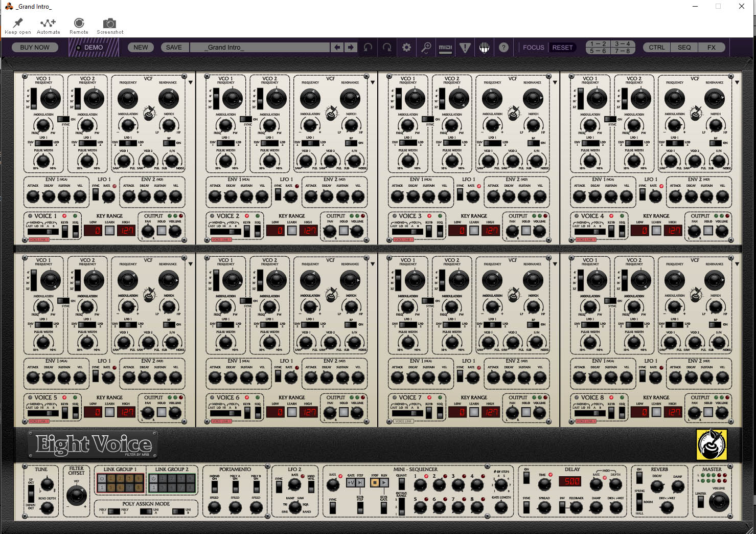The width and height of the screenshot is (756, 534).
Task: Open the MIDI settings icon
Action: (x=445, y=48)
